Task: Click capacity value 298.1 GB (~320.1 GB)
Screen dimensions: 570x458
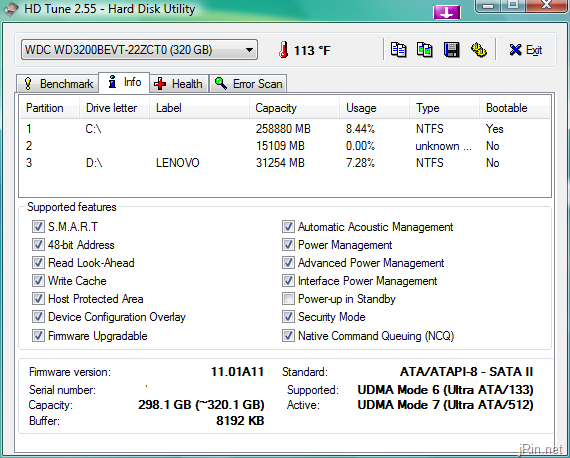Action: pyautogui.click(x=201, y=405)
